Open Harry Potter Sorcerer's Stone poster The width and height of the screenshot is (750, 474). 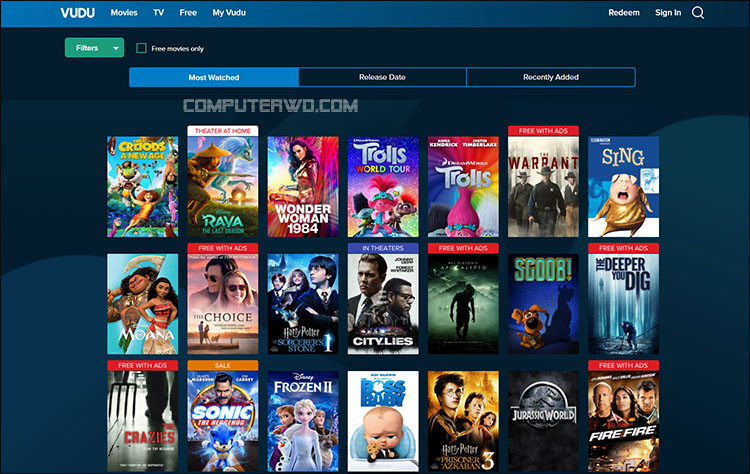(303, 304)
